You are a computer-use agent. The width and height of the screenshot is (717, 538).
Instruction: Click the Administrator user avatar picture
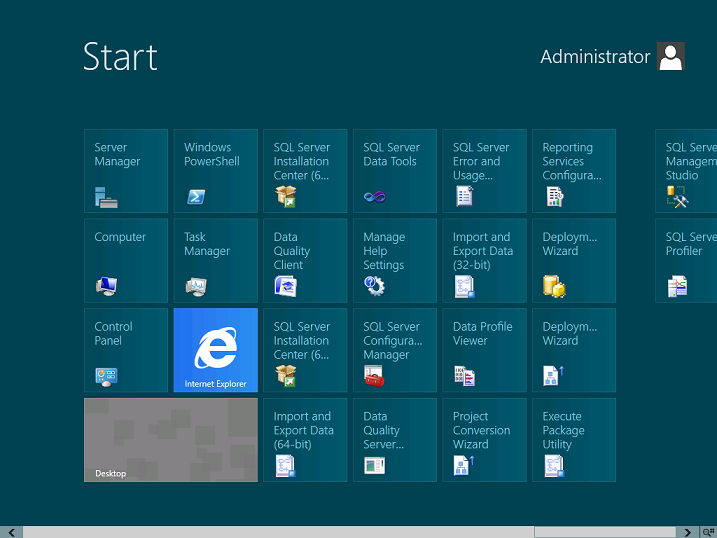click(x=671, y=56)
